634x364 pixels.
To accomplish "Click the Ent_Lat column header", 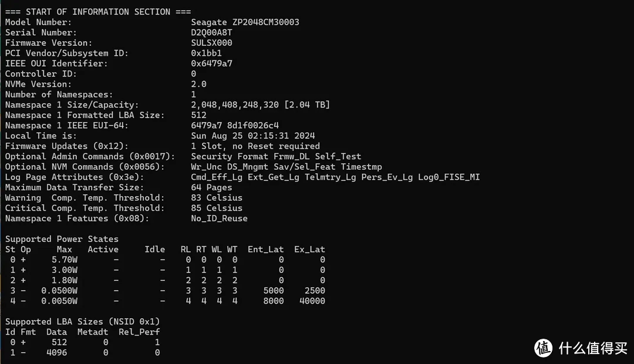I will pyautogui.click(x=266, y=250).
